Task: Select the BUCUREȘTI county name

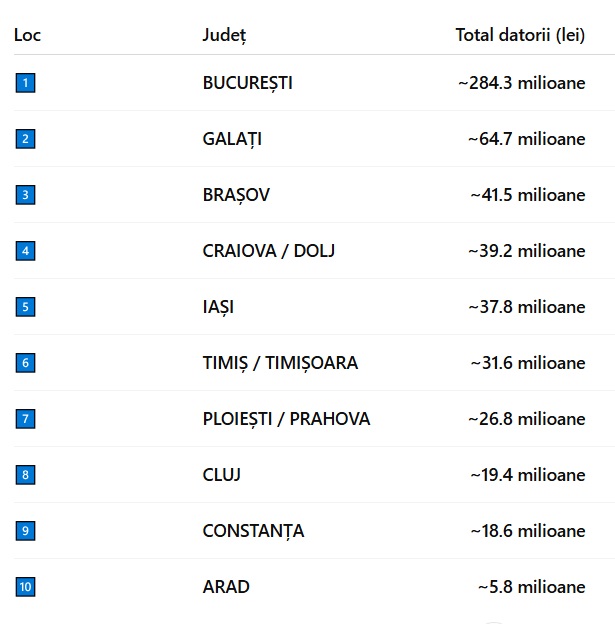Action: [x=247, y=83]
